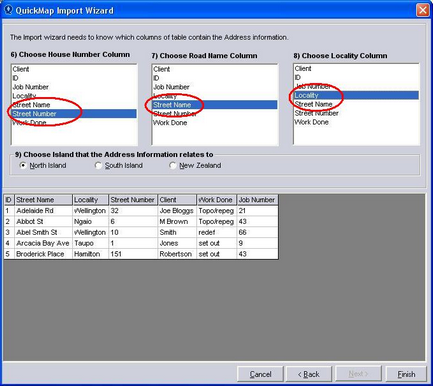Click the Joe Bloggs client cell

point(177,211)
